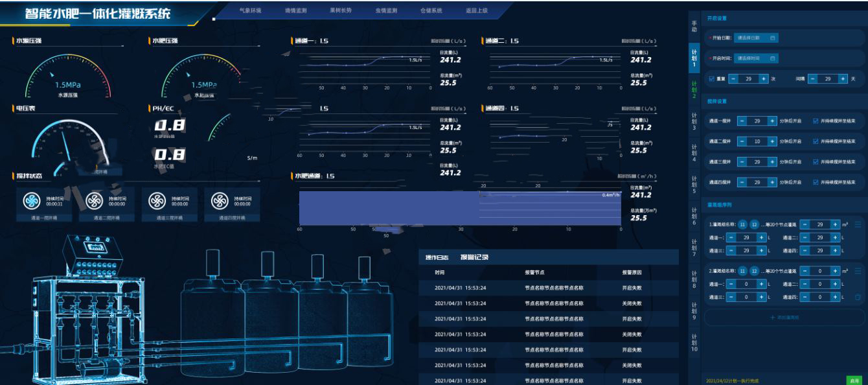Toggle the 重复 checkbox
Image resolution: width=868 pixels, height=385 pixels.
pyautogui.click(x=712, y=78)
